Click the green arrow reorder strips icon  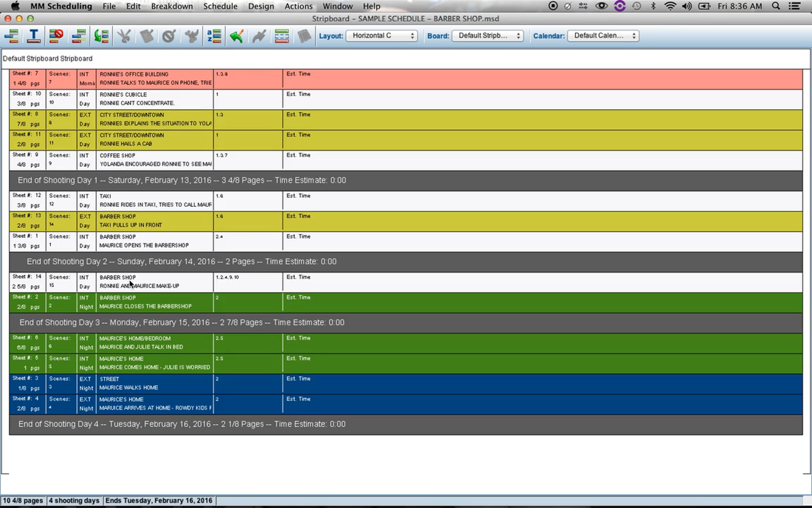click(x=101, y=36)
